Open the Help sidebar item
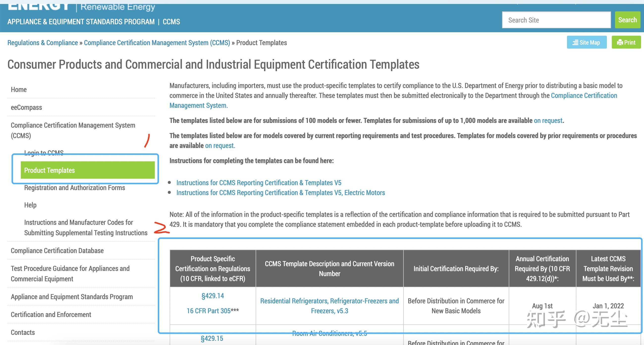The width and height of the screenshot is (644, 345). coord(30,205)
